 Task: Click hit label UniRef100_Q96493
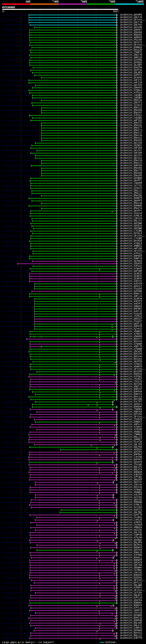pyautogui.click(x=131, y=88)
